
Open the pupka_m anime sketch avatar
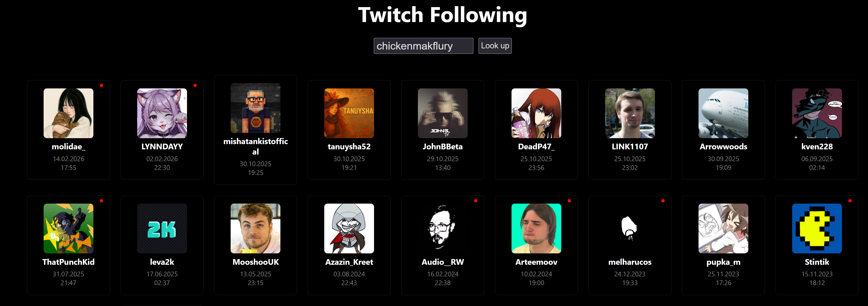click(x=723, y=228)
